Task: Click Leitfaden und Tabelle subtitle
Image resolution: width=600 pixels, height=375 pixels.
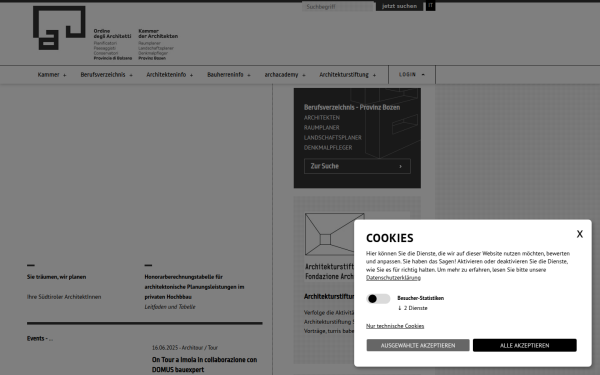Action: [170, 307]
